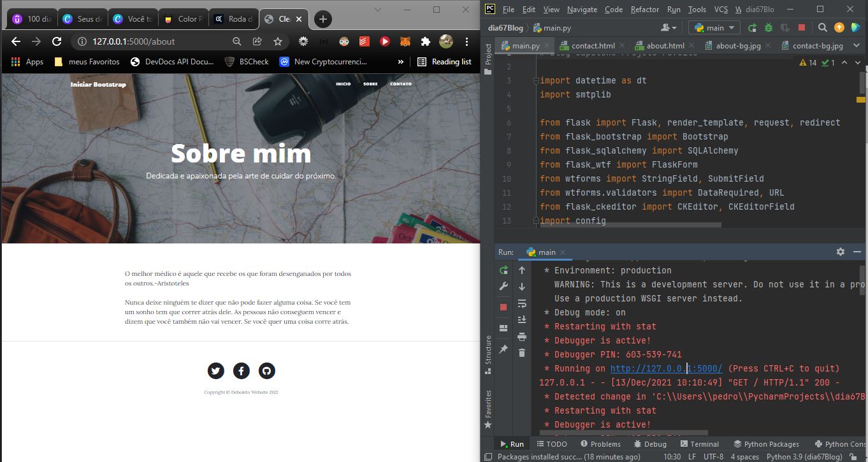868x462 pixels.
Task: Open the Refactor menu
Action: point(644,10)
